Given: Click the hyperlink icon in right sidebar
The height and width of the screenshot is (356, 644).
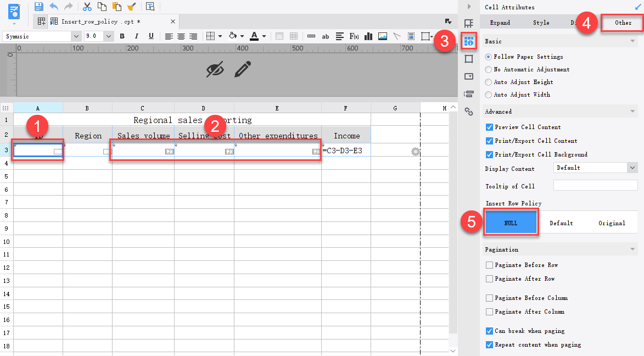Looking at the screenshot, I should click(468, 112).
